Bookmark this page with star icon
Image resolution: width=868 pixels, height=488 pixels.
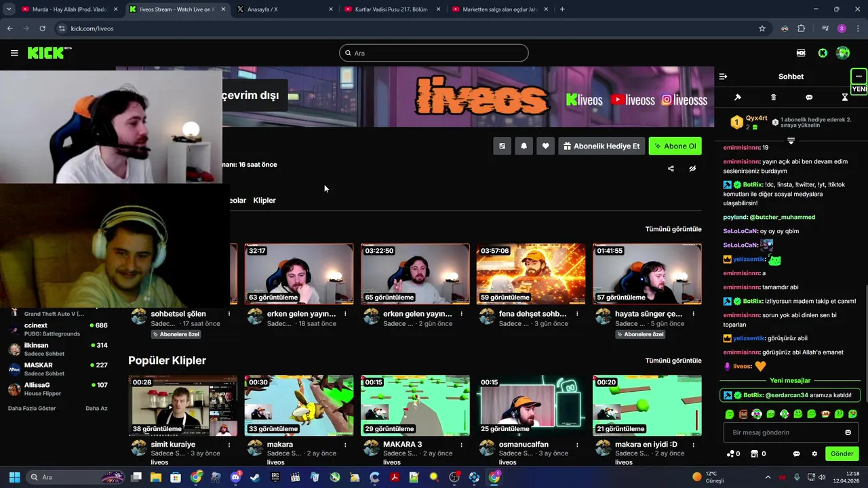click(762, 28)
